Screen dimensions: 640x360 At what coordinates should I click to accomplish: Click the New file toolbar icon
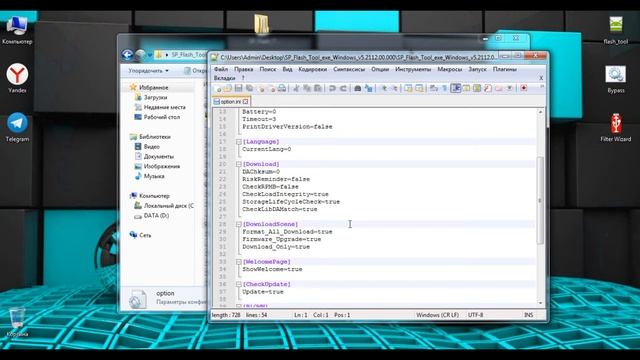click(218, 88)
